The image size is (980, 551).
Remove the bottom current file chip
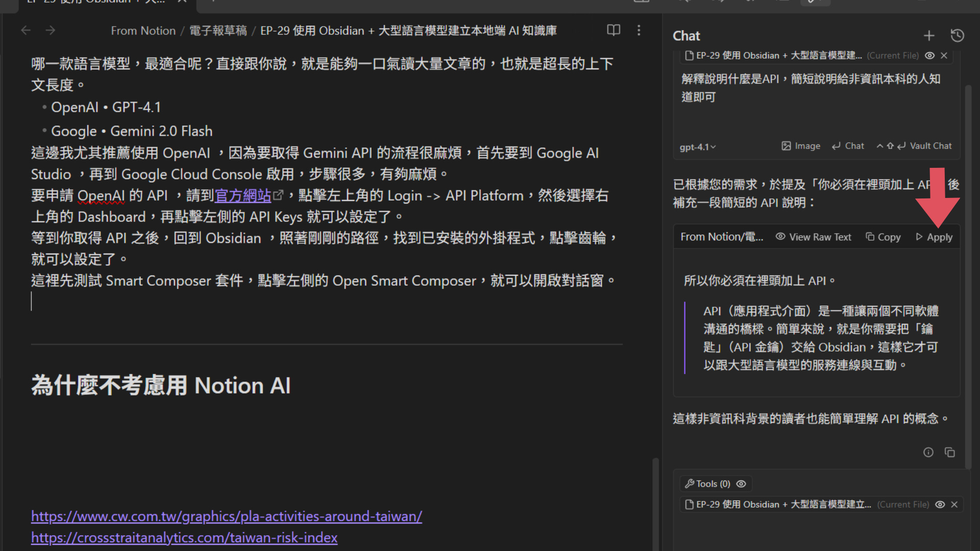(x=954, y=505)
